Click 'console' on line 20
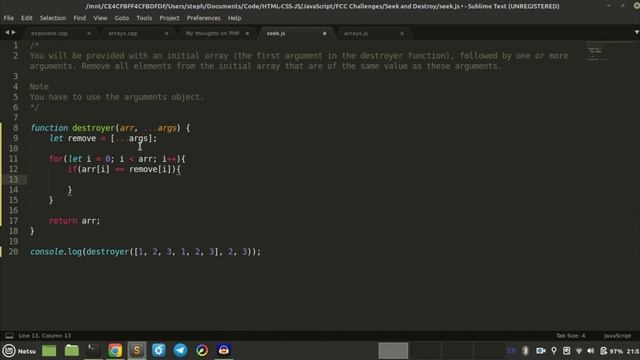 47,252
